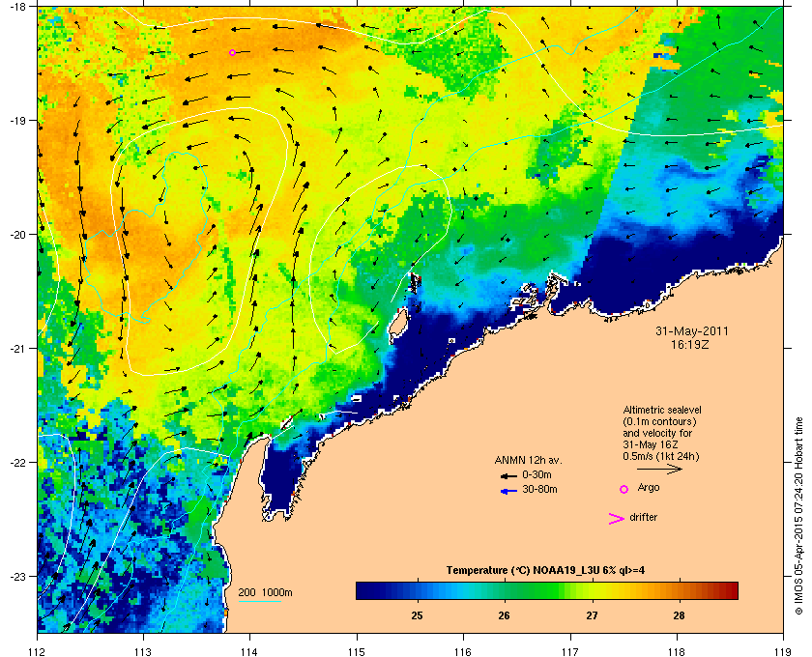The image size is (812, 657).
Task: Click colorbar tick label 26
Action: pyautogui.click(x=504, y=615)
